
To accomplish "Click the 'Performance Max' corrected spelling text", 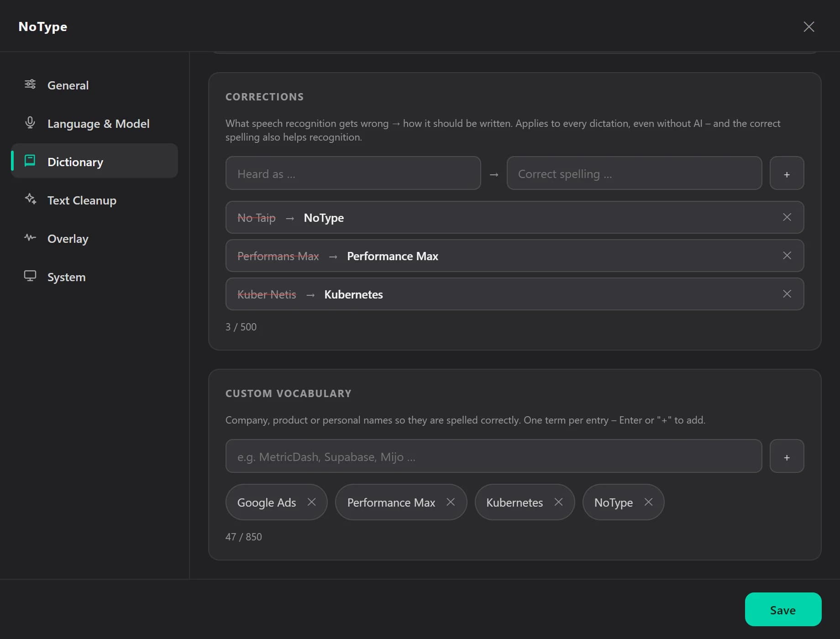I will [393, 256].
